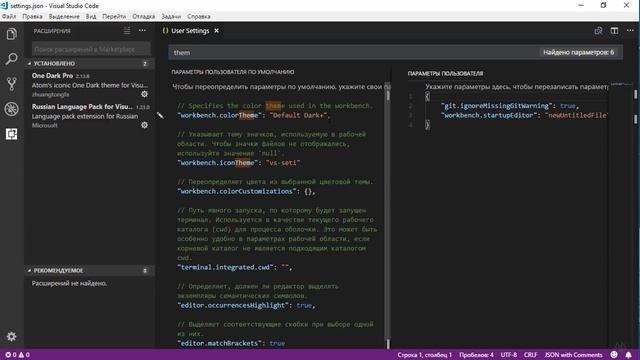Change language mode JSON with Comments

[x=573, y=355]
